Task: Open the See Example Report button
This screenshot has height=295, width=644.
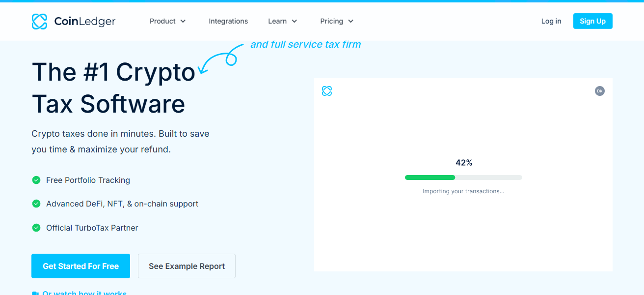Action: click(x=187, y=265)
